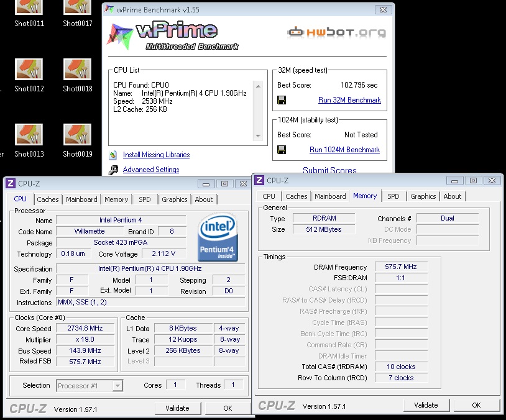506x420 pixels.
Task: Switch to Memory tab in left CPU-Z
Action: pyautogui.click(x=116, y=199)
